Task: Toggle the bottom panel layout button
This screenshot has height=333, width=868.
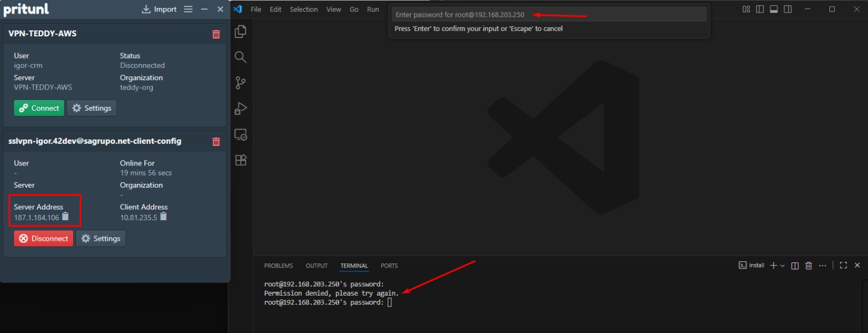Action: point(774,9)
